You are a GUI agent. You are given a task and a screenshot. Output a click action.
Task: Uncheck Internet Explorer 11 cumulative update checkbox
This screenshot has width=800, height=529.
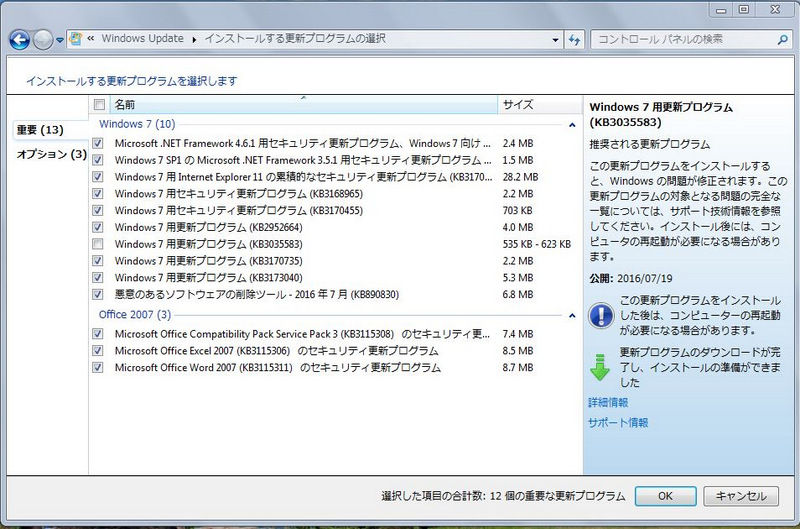click(98, 177)
